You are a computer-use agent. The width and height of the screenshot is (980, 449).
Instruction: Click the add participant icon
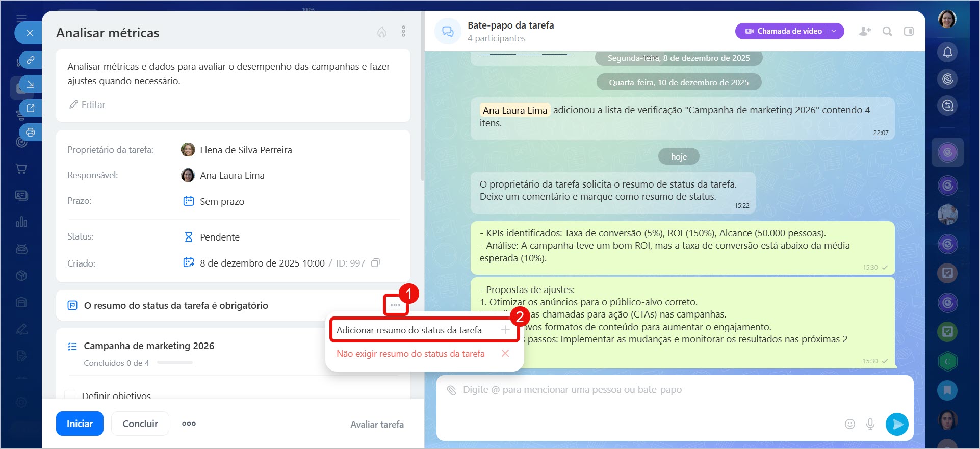pyautogui.click(x=865, y=31)
